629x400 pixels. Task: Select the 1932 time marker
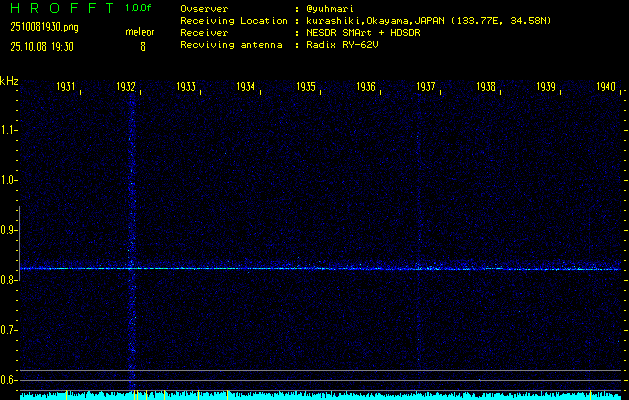[x=126, y=88]
